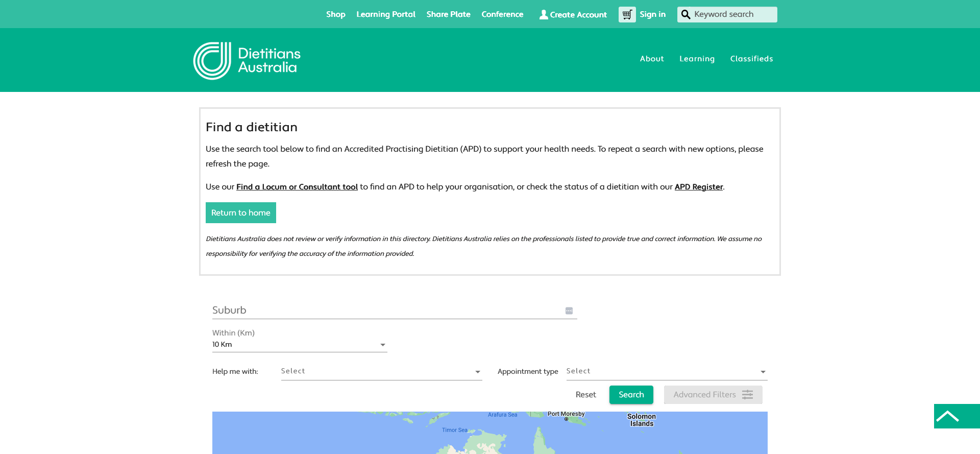Reset the search form
980x454 pixels.
585,395
